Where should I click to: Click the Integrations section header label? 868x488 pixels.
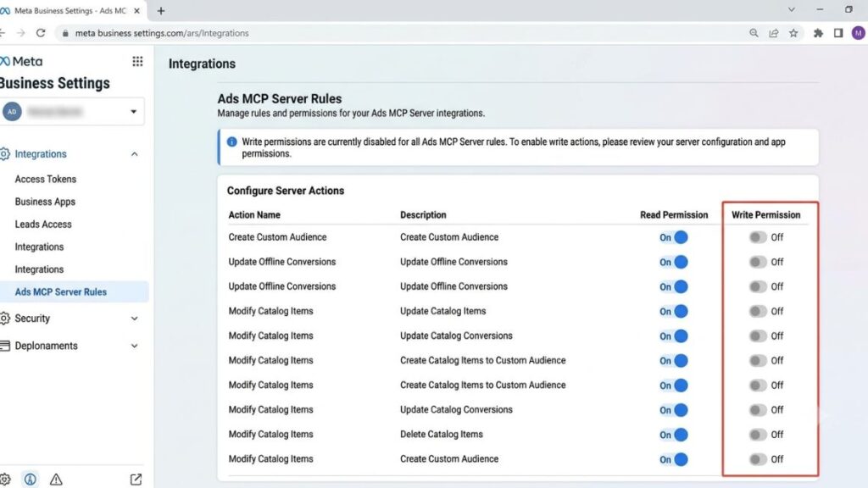click(41, 154)
